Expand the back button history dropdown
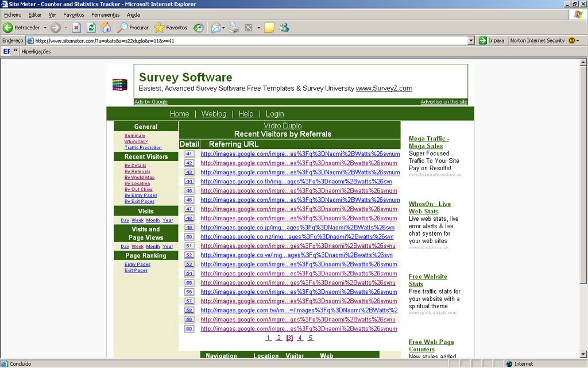This screenshot has height=368, width=588. click(x=45, y=28)
